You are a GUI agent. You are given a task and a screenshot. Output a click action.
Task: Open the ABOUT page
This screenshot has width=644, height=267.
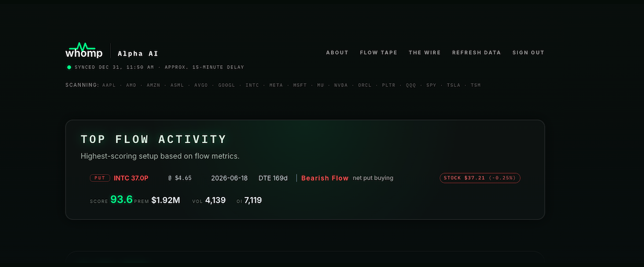[337, 53]
